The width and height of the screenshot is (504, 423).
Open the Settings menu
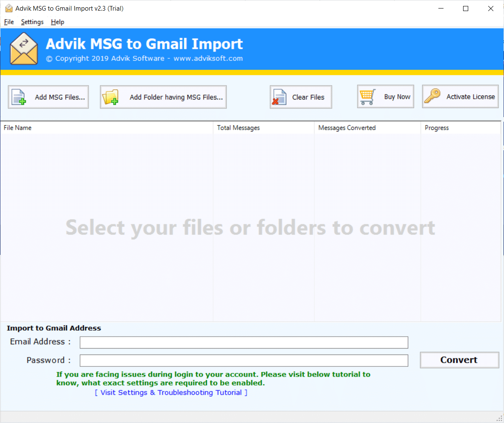[32, 22]
